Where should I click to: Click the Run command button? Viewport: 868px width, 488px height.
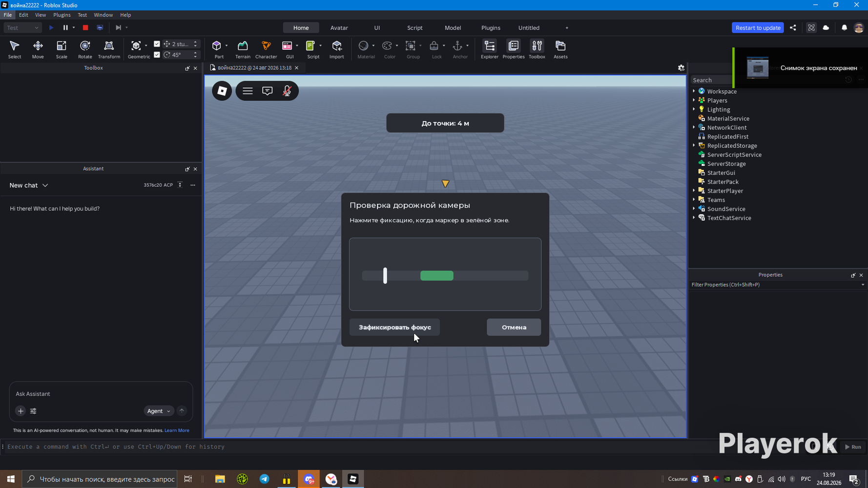[853, 447]
